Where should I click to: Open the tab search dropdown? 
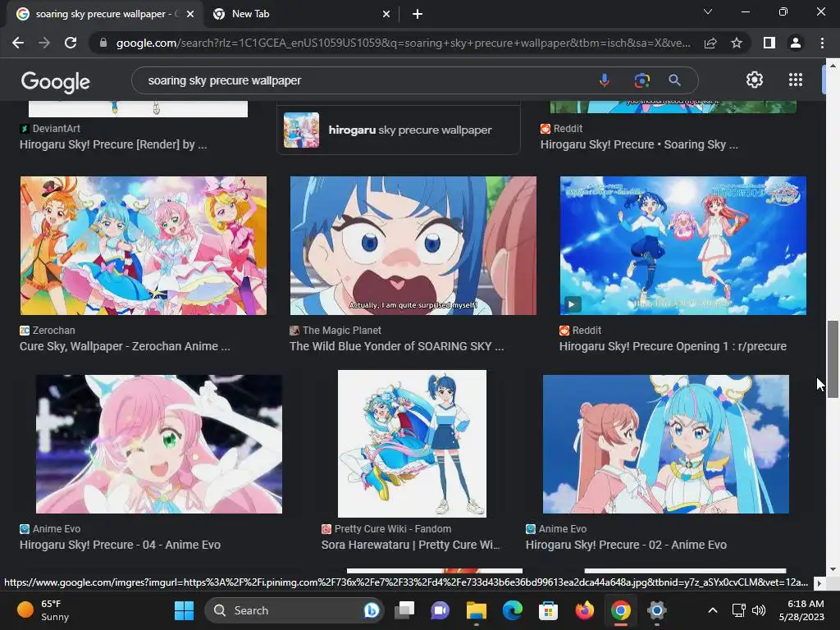(x=708, y=11)
